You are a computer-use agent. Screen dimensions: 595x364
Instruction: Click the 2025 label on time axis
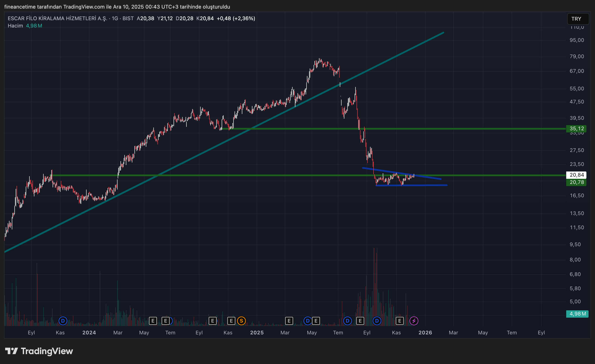pos(257,333)
